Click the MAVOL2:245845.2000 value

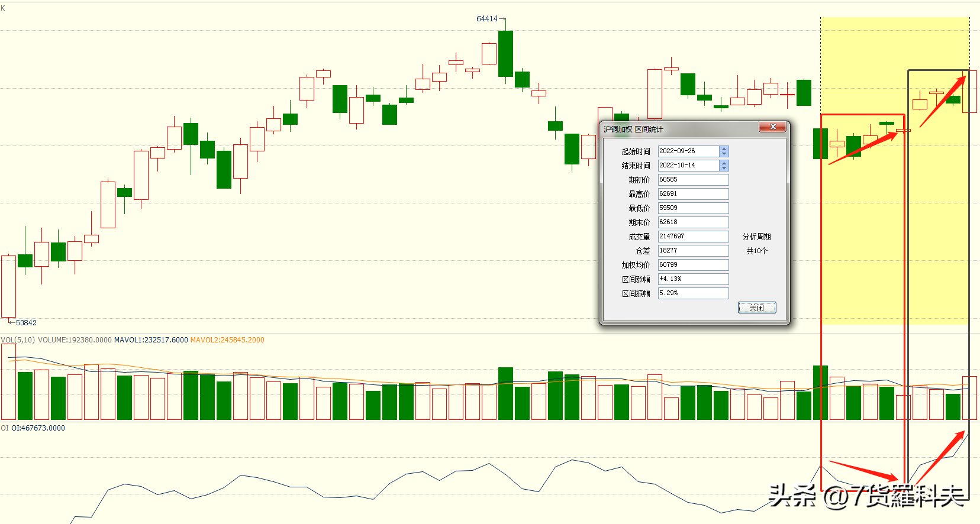(x=227, y=340)
